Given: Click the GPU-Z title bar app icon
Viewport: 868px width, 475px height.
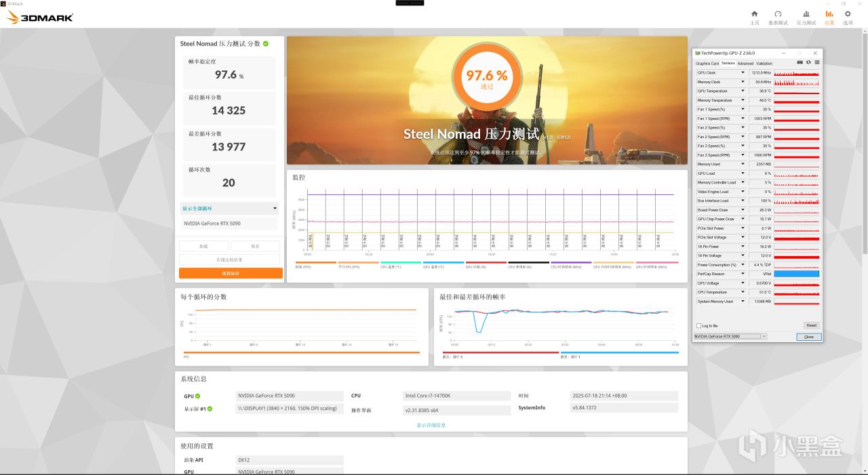Looking at the screenshot, I should pos(697,53).
